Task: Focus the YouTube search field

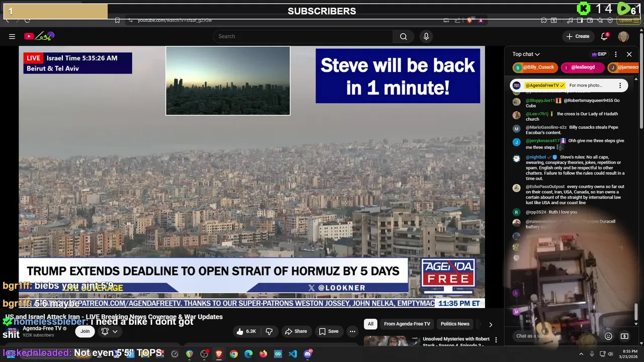Action: pos(303,36)
